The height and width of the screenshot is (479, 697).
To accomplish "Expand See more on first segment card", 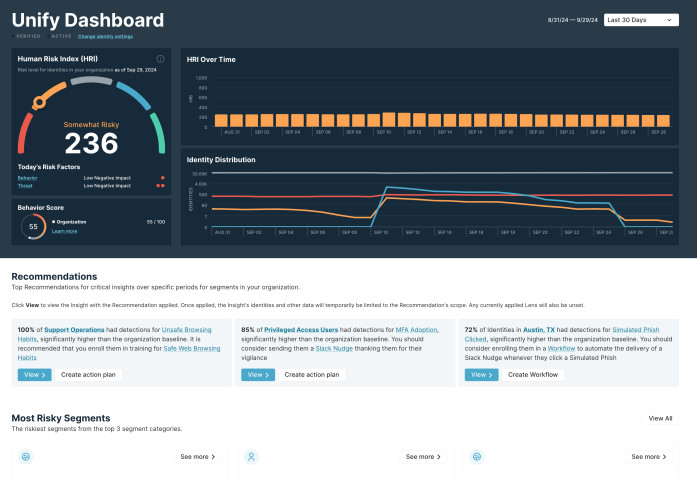I will [x=198, y=456].
